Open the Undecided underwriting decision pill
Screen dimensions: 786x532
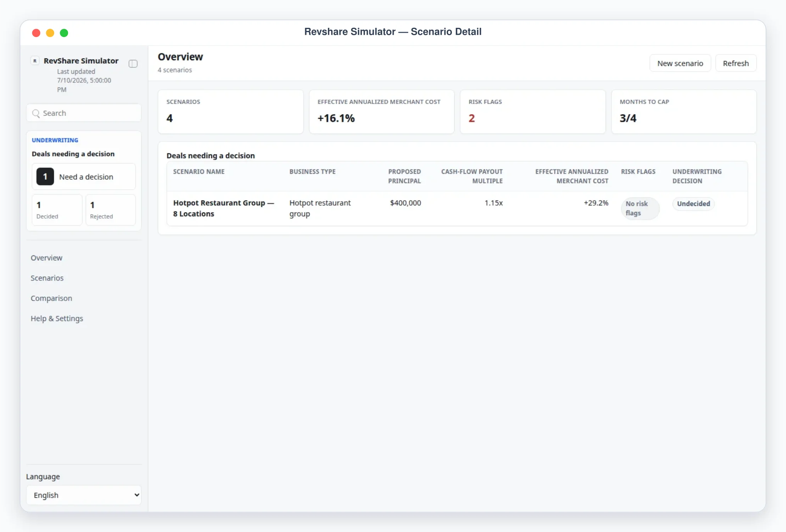[x=693, y=204]
